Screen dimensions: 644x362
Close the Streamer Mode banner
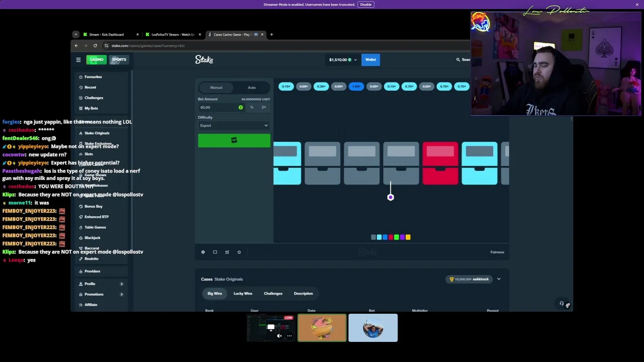click(x=637, y=5)
